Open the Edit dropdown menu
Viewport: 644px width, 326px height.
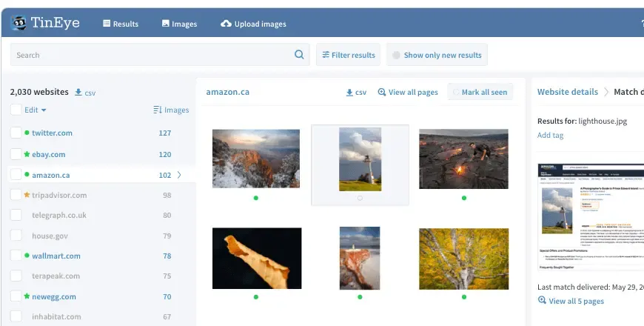point(36,110)
